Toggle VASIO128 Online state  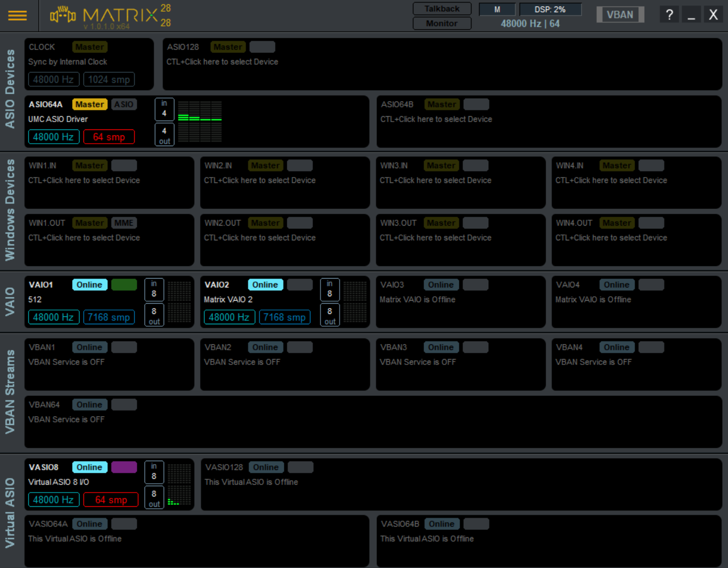pos(266,467)
